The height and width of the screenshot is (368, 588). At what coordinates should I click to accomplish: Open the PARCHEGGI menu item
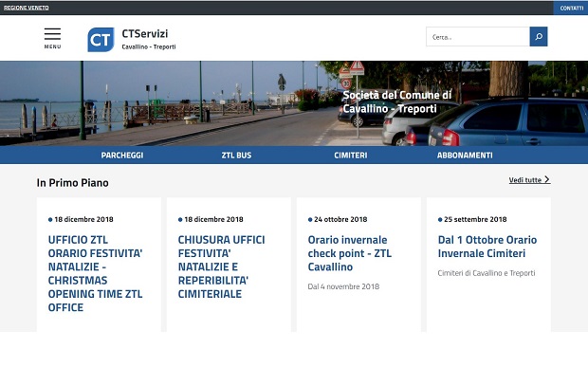(122, 155)
